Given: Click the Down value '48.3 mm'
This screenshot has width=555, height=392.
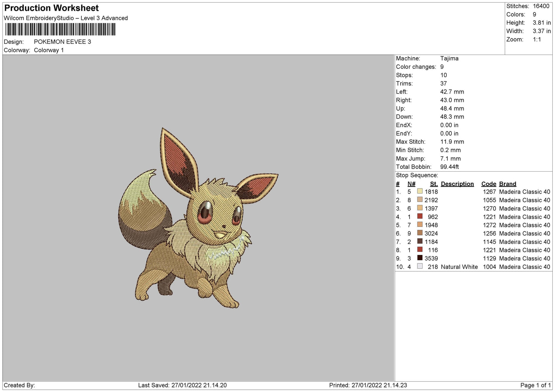Looking at the screenshot, I should click(x=452, y=117).
